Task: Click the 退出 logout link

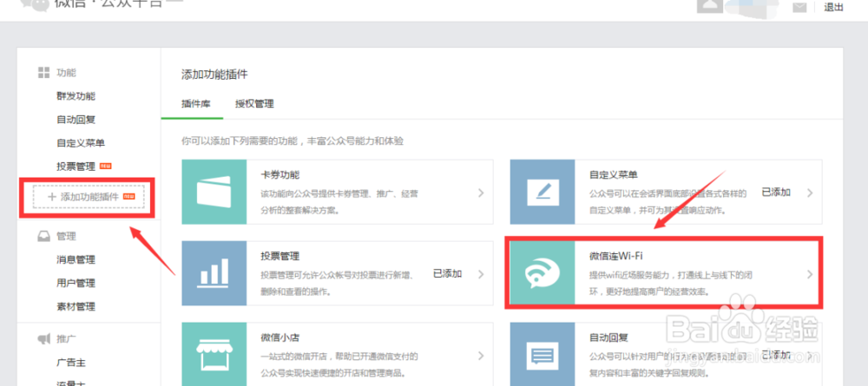Action: [x=833, y=7]
